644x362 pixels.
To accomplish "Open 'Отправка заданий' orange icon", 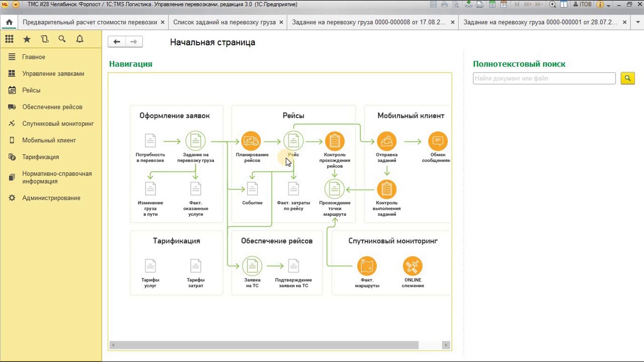I will point(386,141).
